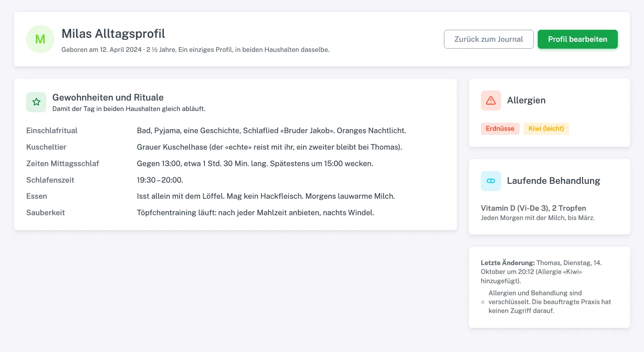
Task: Click the Letzte Änderung note
Action: tap(541, 272)
